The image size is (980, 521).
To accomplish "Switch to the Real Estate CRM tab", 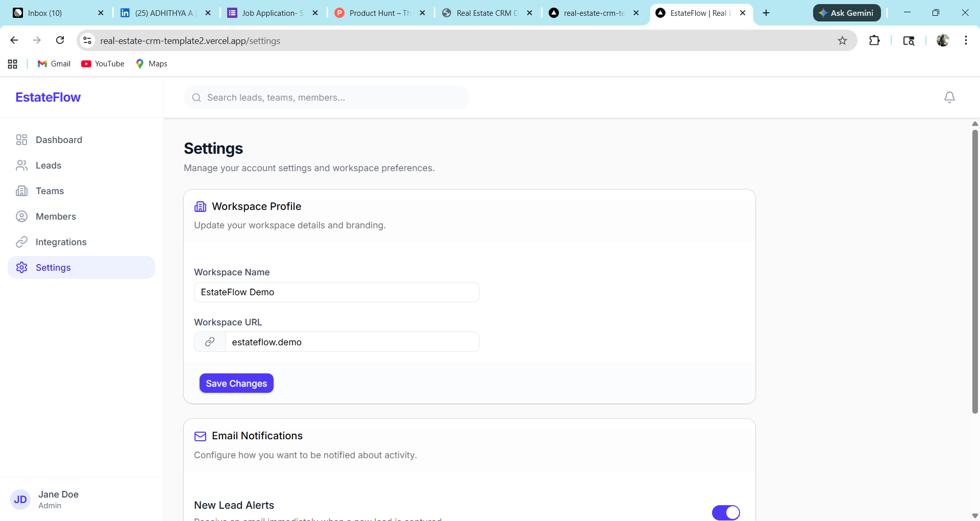I will click(x=485, y=13).
